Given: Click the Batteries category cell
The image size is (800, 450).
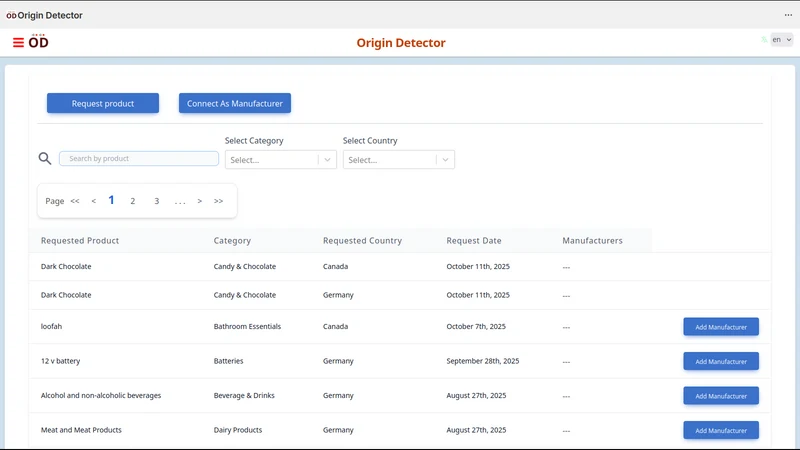Looking at the screenshot, I should click(x=229, y=361).
